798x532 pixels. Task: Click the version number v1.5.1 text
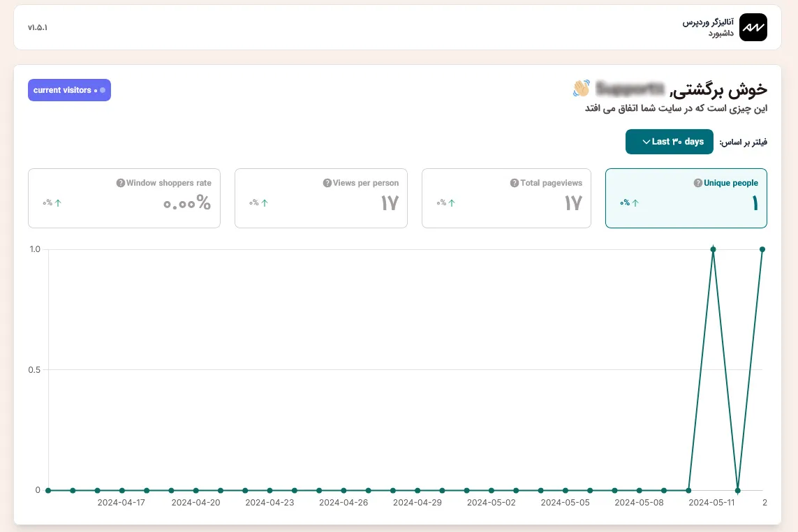point(38,27)
